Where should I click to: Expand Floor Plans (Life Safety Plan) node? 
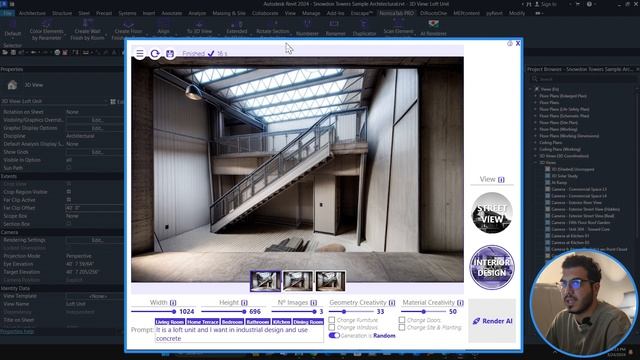[x=536, y=109]
